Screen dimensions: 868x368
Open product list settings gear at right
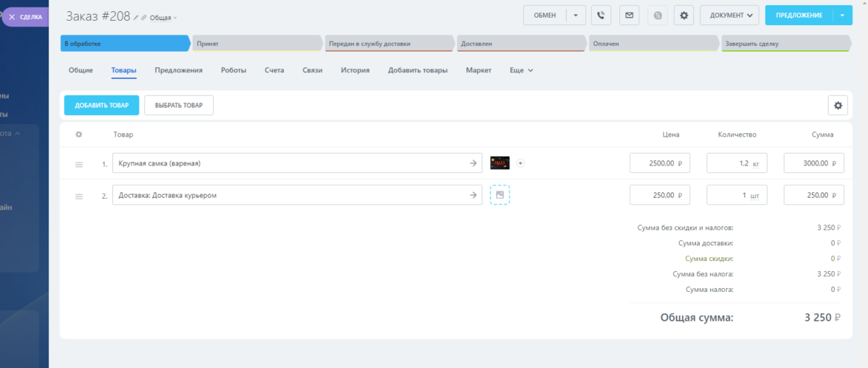click(838, 106)
